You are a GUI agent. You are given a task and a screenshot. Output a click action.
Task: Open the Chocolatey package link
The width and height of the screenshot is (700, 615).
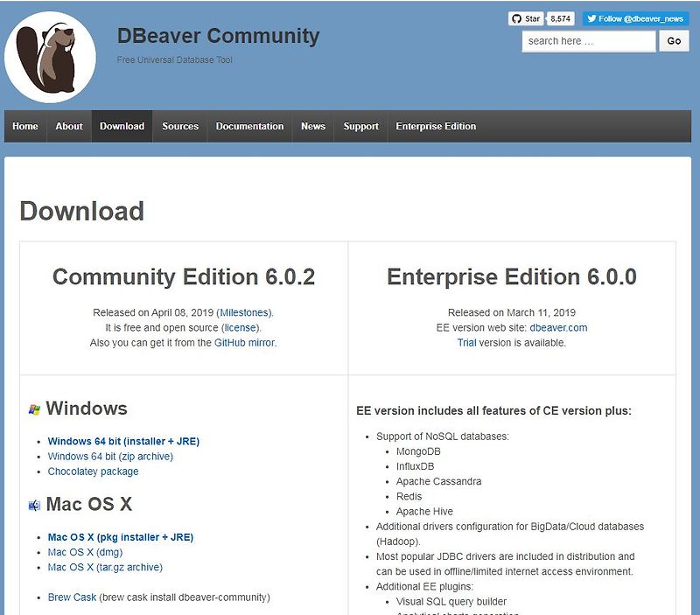(x=93, y=472)
